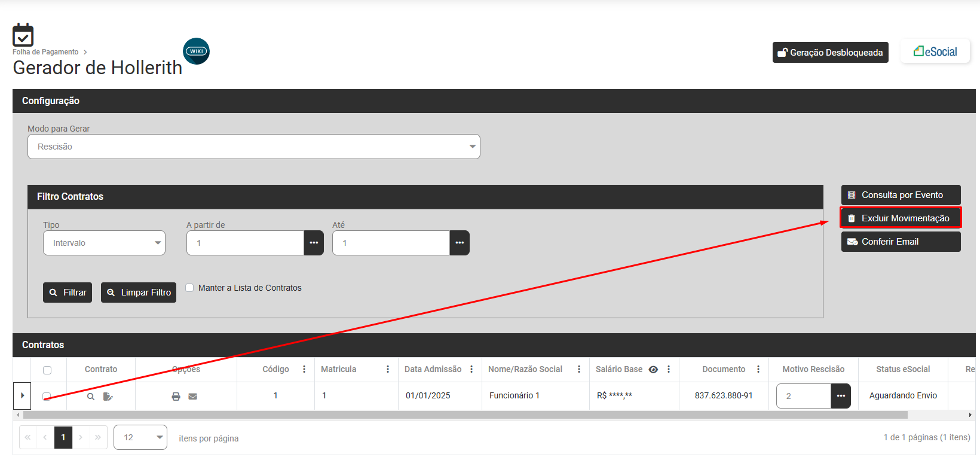
Task: Open contract search magnifier in Funcionário 1 row
Action: 91,396
